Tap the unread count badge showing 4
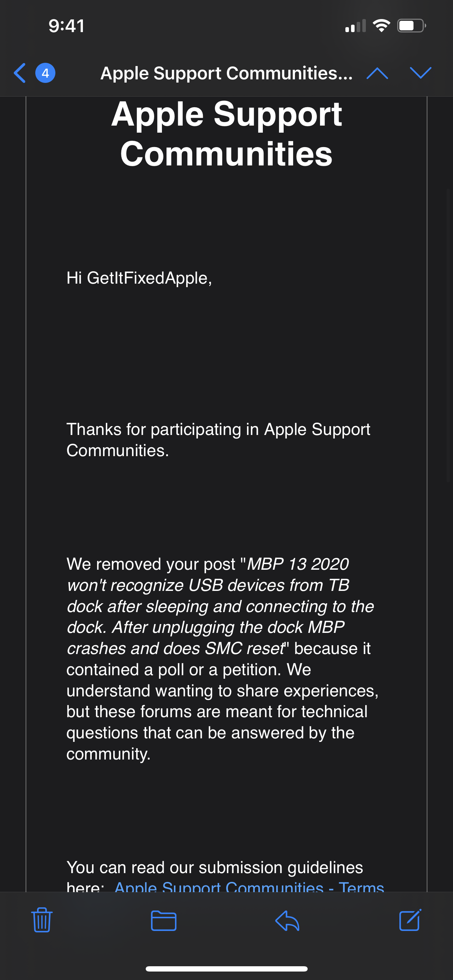The height and width of the screenshot is (980, 453). click(45, 73)
